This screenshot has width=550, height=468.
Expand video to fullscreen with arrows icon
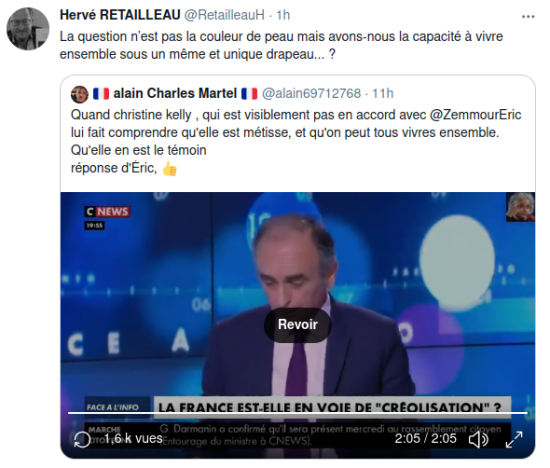[514, 439]
